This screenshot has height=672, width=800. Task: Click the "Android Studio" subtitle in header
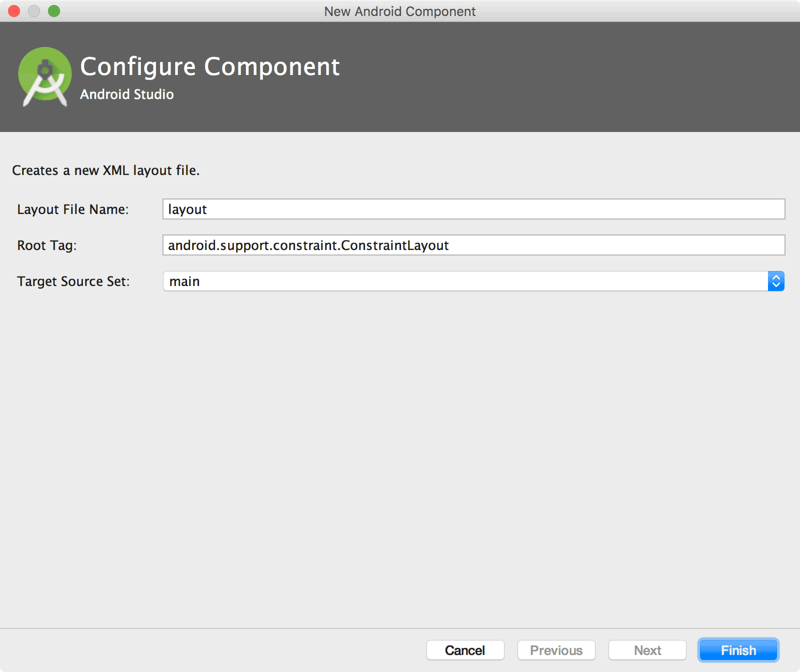pyautogui.click(x=127, y=94)
